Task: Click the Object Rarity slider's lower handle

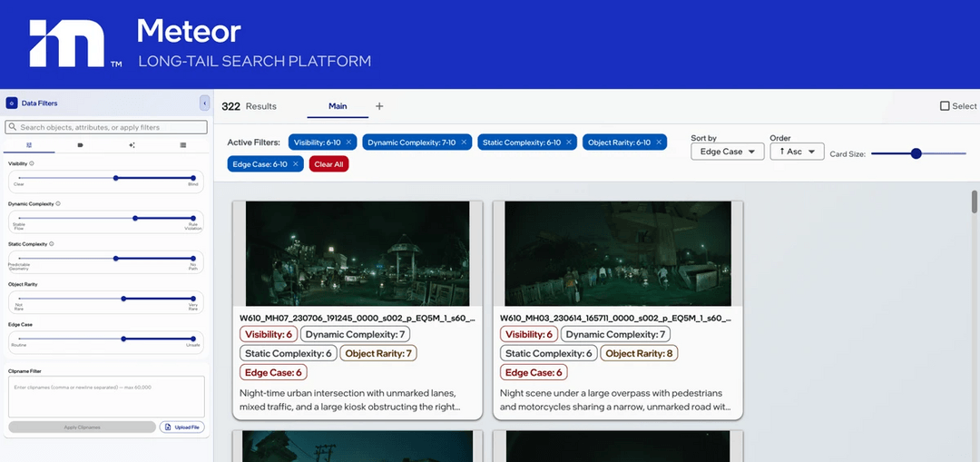Action: 123,299
